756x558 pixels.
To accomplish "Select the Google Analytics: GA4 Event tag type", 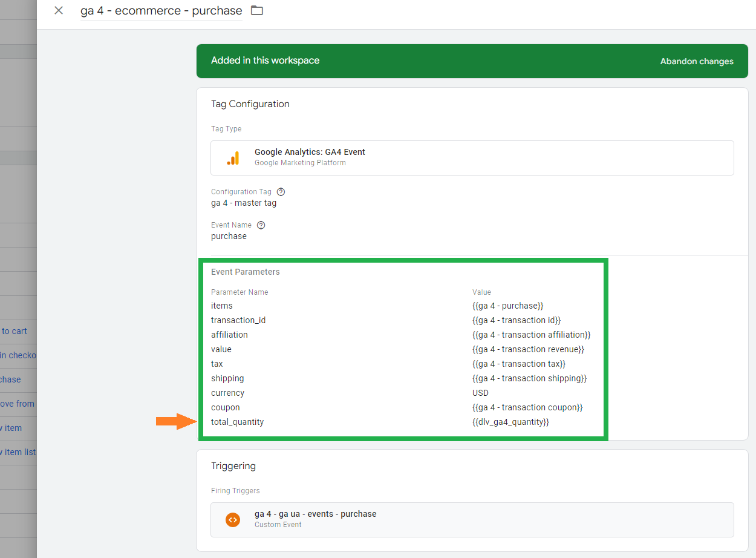I will [472, 158].
